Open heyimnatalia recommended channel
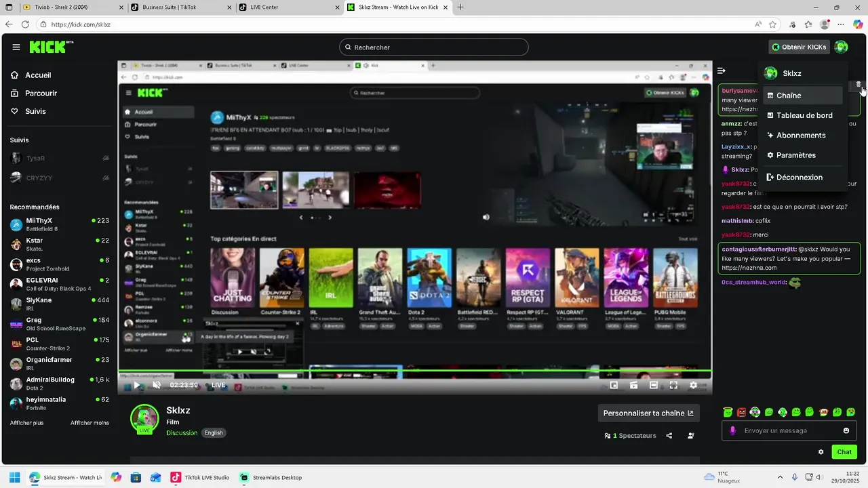Viewport: 868px width, 488px height. coord(59,403)
